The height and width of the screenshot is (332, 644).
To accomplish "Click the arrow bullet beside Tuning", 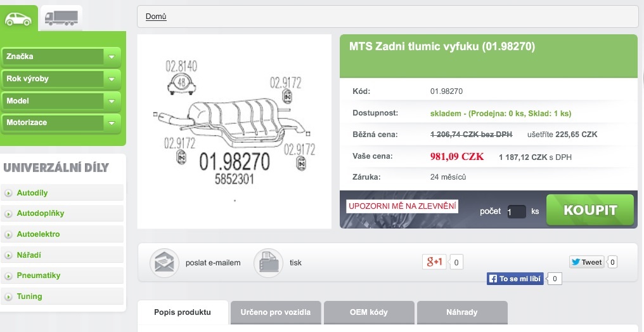I will click(9, 296).
